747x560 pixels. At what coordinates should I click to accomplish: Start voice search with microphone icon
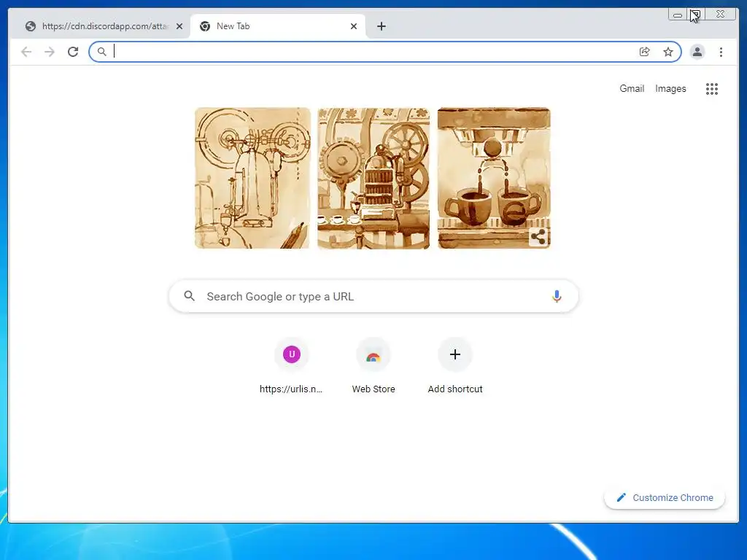pyautogui.click(x=557, y=296)
